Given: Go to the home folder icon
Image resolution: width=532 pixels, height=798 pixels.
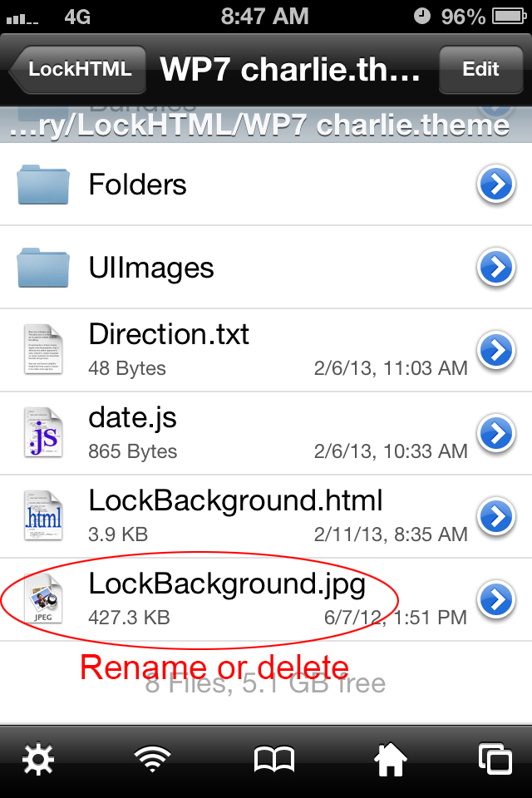Looking at the screenshot, I should (x=389, y=759).
